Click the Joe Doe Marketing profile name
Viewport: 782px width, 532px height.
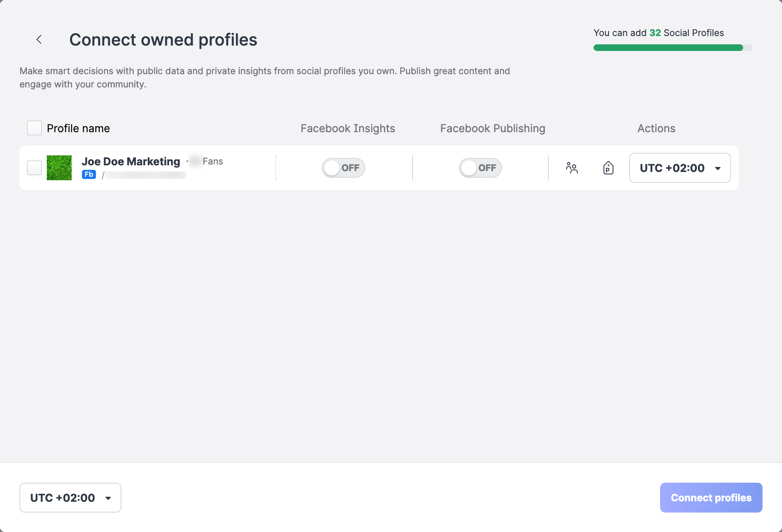click(x=131, y=161)
